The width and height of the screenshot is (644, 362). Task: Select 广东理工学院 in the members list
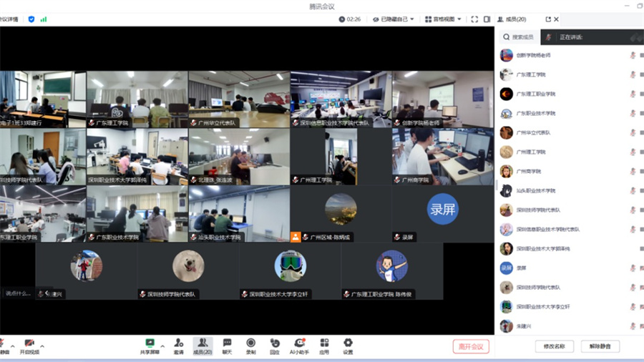[x=531, y=74]
